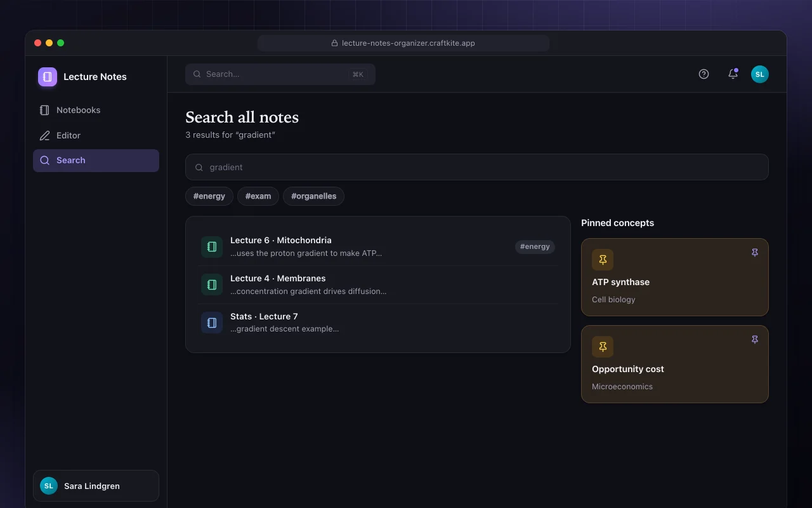Click the concentration gradient snippet text
This screenshot has width=812, height=508.
[308, 291]
